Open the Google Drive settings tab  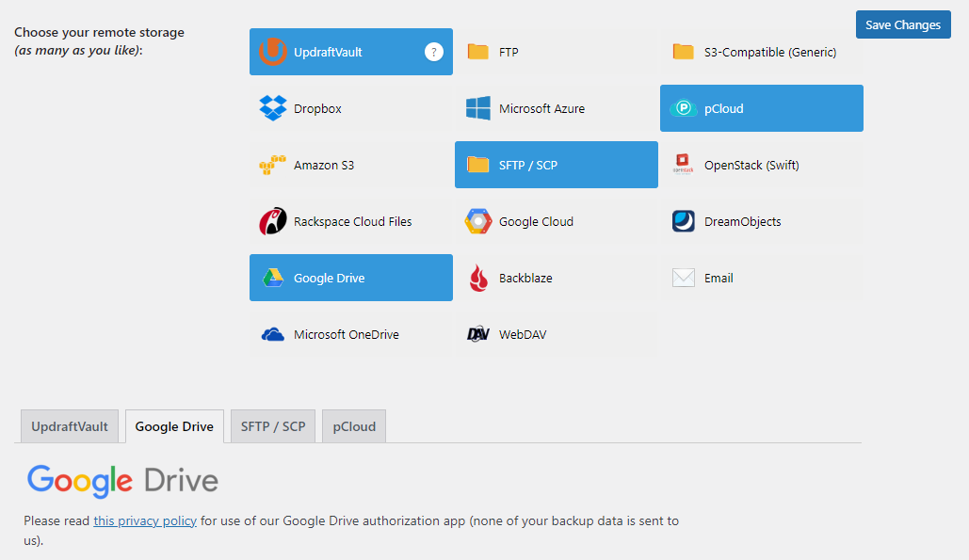coord(174,426)
